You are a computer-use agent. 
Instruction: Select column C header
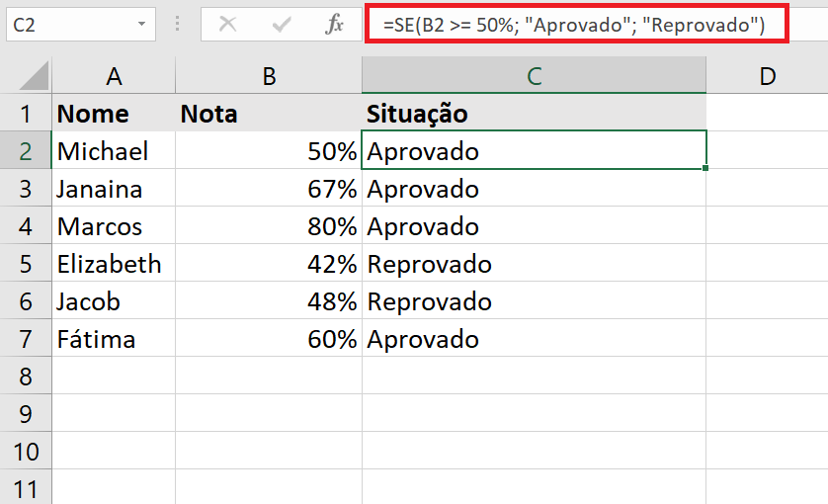(x=534, y=76)
